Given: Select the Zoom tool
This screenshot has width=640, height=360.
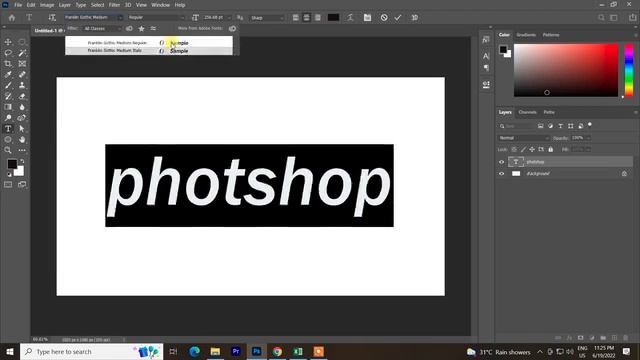Looking at the screenshot, I should tap(8, 150).
